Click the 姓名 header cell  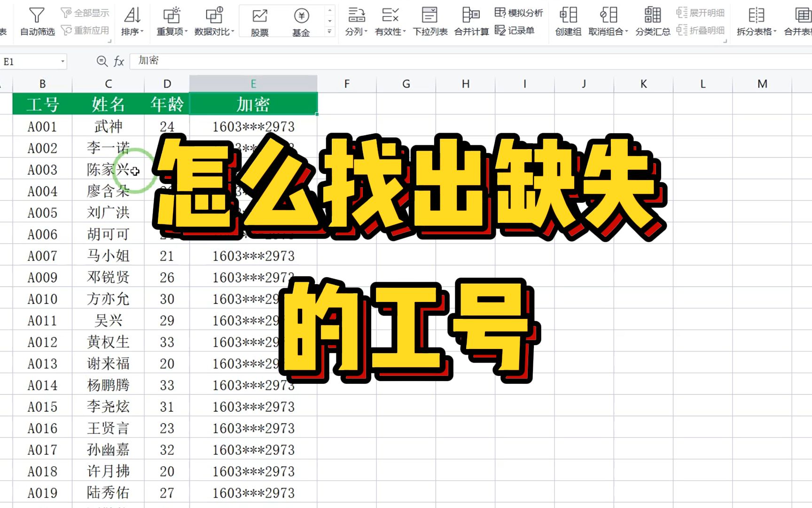click(108, 104)
